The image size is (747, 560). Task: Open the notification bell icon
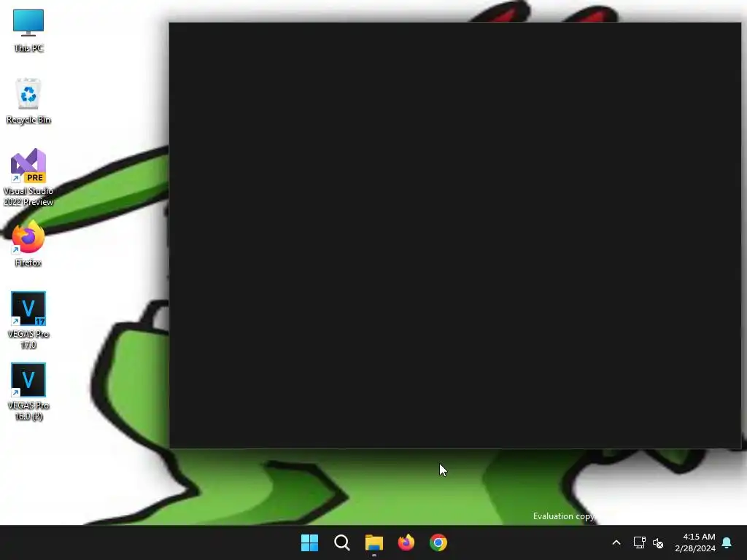(x=727, y=542)
